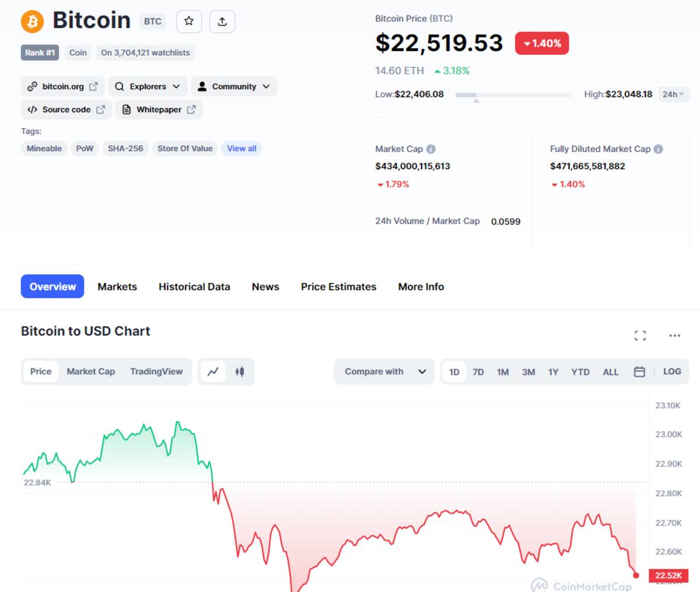Click View all tags button
The image size is (700, 592).
click(x=242, y=149)
